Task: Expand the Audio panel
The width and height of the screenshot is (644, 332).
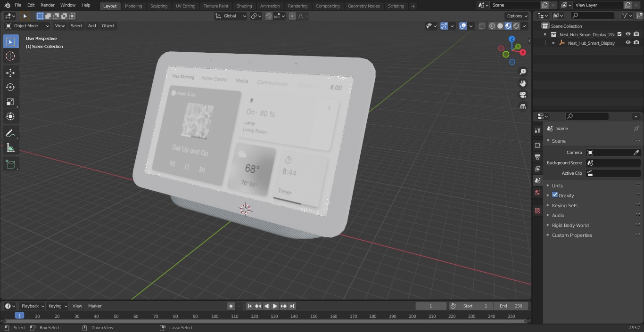Action: [x=558, y=215]
